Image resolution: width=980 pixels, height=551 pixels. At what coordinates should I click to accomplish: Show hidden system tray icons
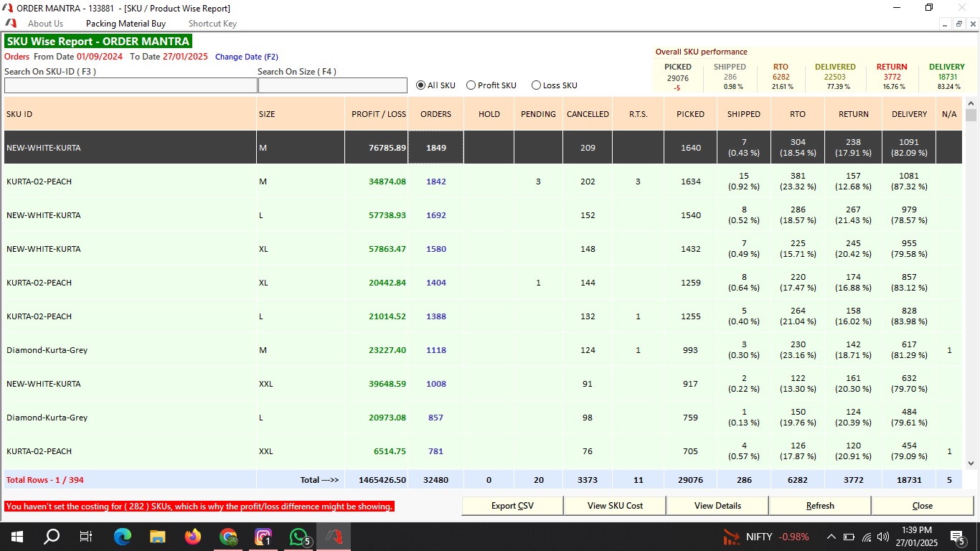tap(831, 537)
